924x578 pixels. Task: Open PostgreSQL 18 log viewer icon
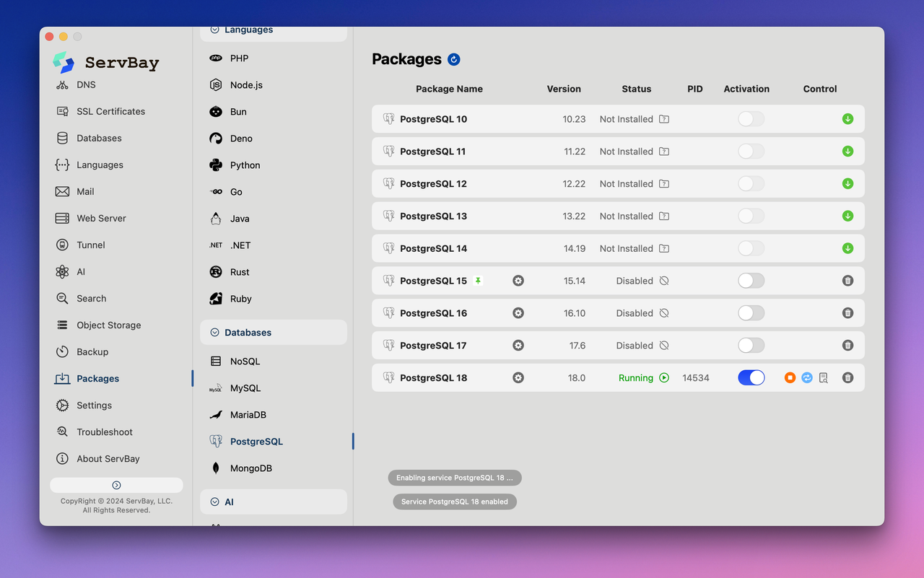[824, 378]
